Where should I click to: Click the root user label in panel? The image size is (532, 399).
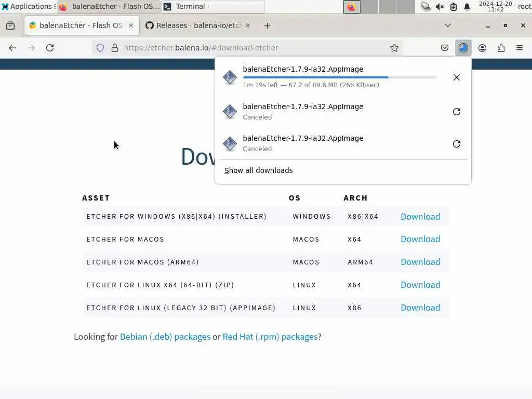point(524,6)
